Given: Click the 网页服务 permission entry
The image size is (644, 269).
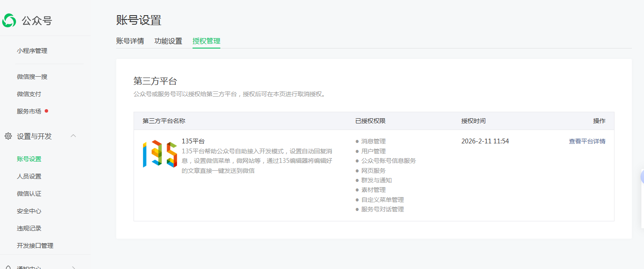Looking at the screenshot, I should tap(373, 171).
